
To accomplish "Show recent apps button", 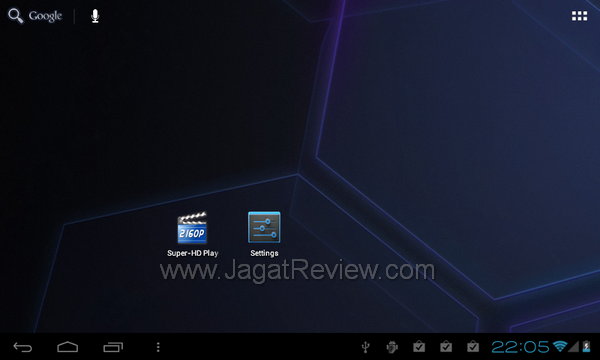I will (x=113, y=347).
